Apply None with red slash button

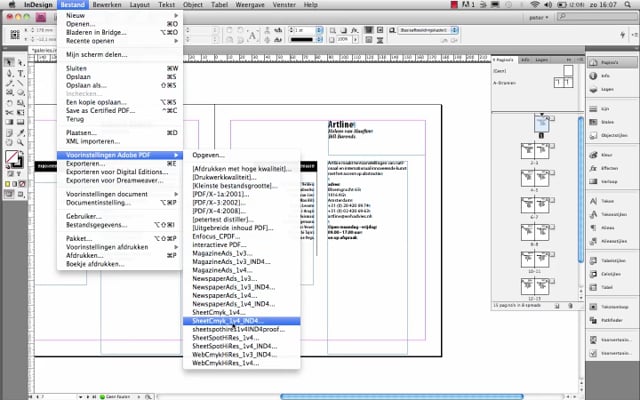pos(22,184)
